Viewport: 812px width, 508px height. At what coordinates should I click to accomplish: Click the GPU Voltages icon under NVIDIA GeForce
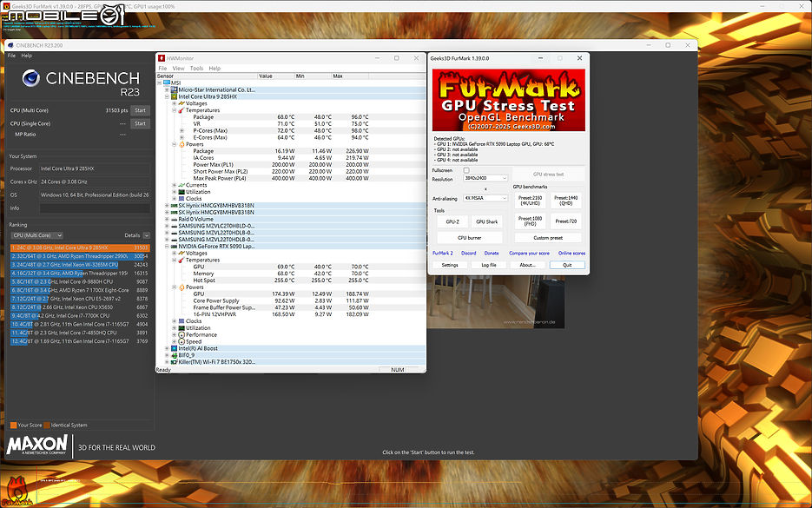pyautogui.click(x=182, y=254)
